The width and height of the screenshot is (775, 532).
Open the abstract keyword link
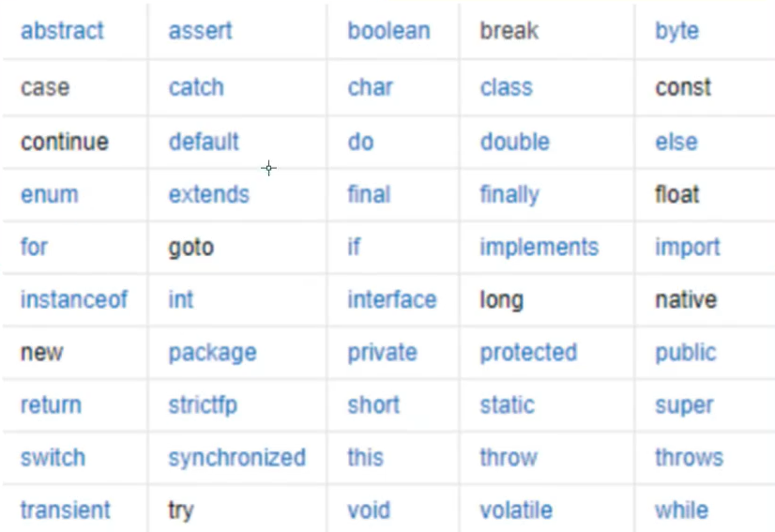(62, 31)
